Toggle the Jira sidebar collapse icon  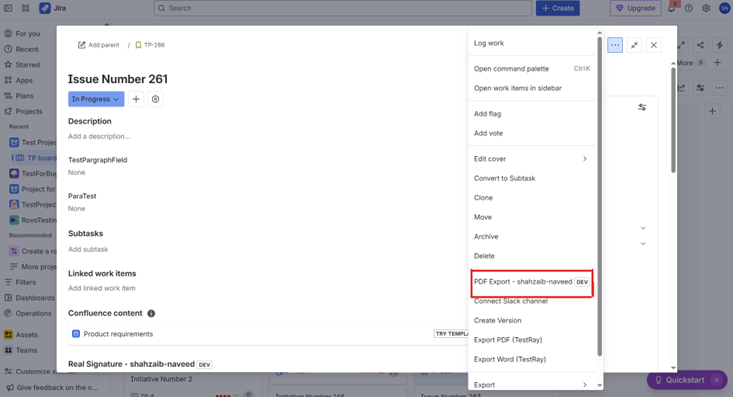(x=8, y=8)
